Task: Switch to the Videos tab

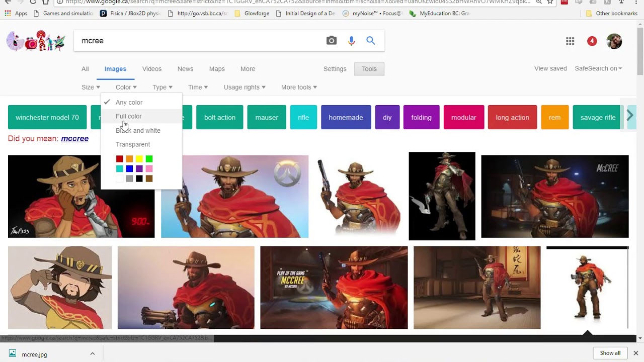Action: (x=152, y=69)
